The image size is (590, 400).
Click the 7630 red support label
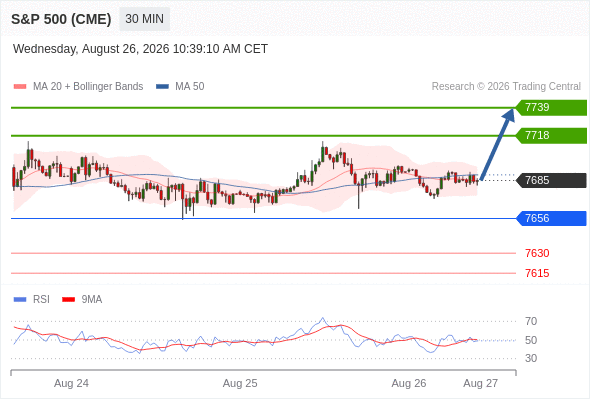click(x=537, y=253)
